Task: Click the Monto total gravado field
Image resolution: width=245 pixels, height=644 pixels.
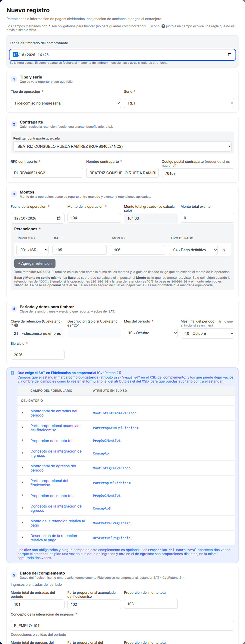Action: 151,218
